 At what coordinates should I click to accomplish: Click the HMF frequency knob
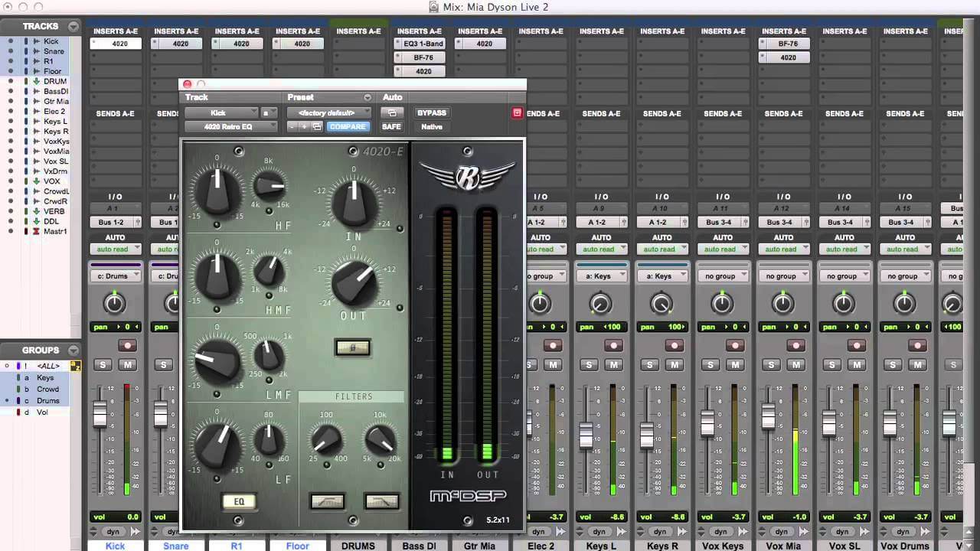pos(269,271)
